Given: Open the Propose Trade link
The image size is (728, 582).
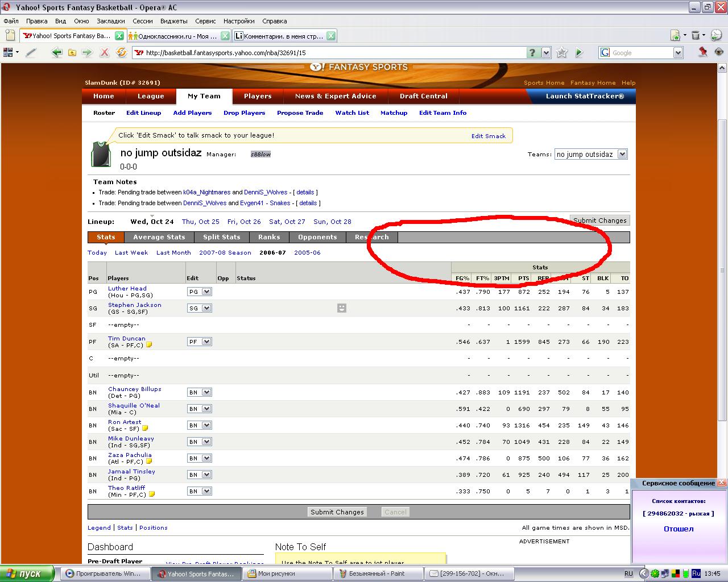Looking at the screenshot, I should 300,113.
